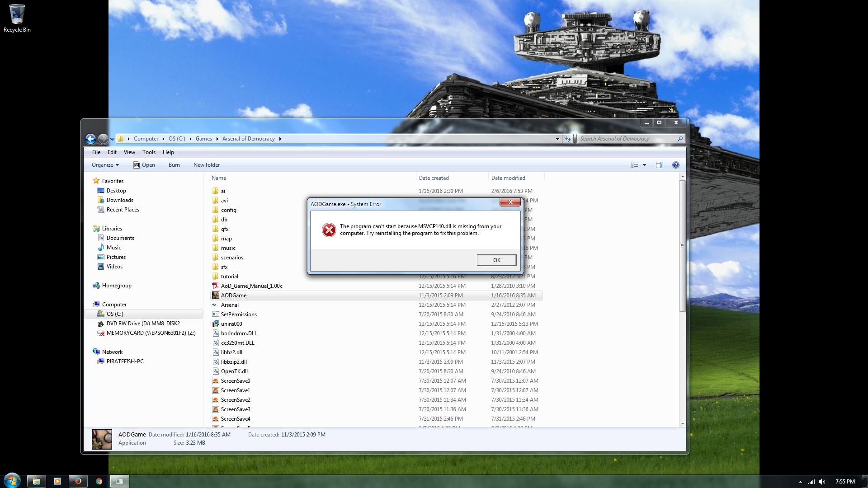Select Libraries in navigation pane
The width and height of the screenshot is (868, 488).
click(112, 229)
